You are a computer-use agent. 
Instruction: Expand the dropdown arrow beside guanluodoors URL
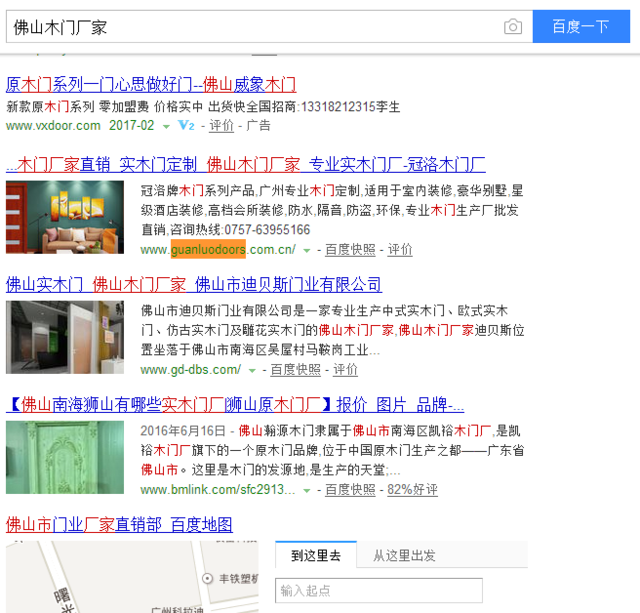coord(307,250)
